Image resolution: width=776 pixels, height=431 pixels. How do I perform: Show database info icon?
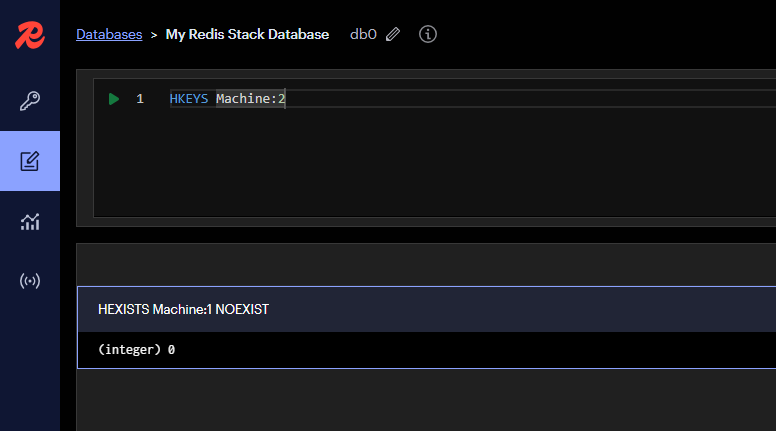(x=428, y=34)
